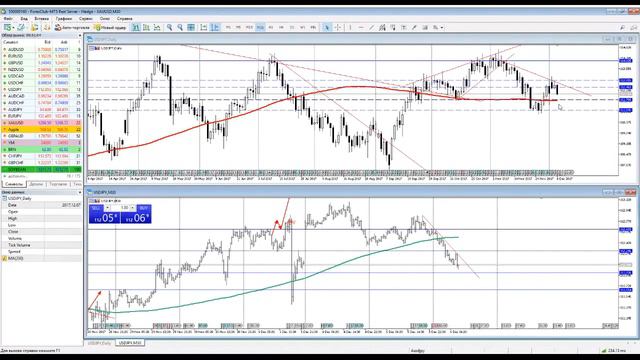Select the M30 timeframe button
The height and width of the screenshot is (360, 640).
tap(260, 27)
